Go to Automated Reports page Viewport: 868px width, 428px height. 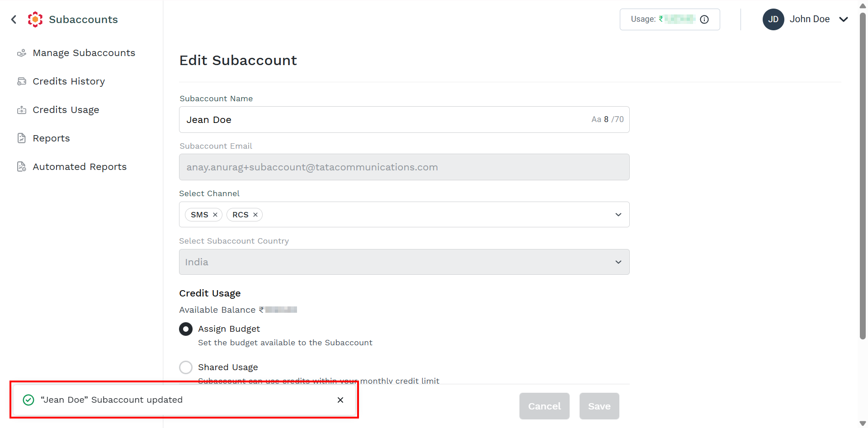(x=80, y=167)
